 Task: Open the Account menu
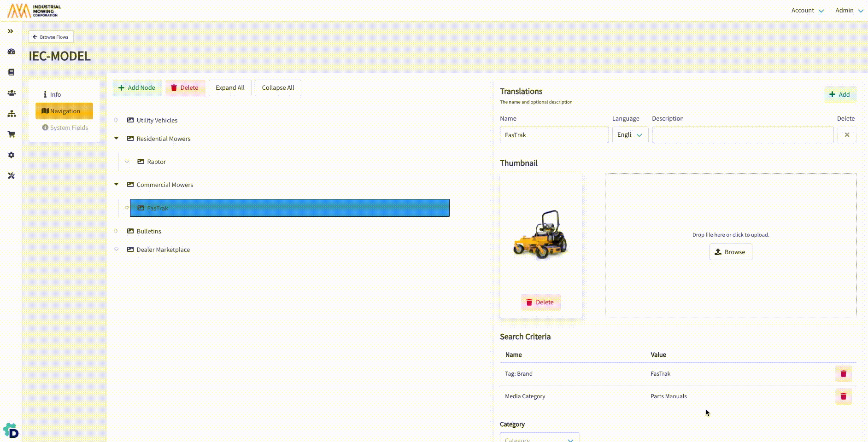click(x=807, y=11)
